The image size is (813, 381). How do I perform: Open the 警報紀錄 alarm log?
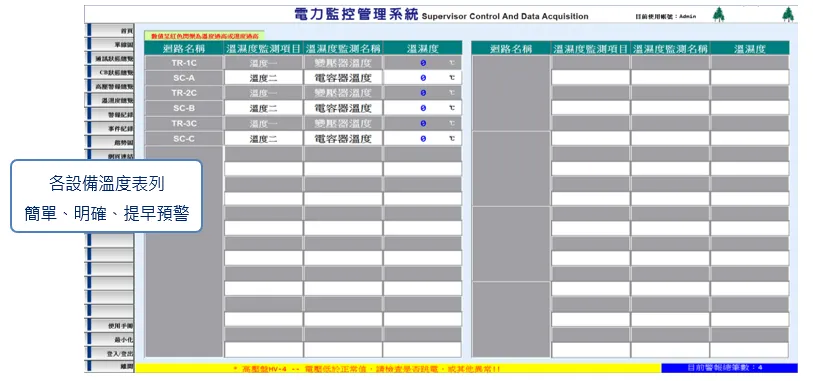point(110,115)
